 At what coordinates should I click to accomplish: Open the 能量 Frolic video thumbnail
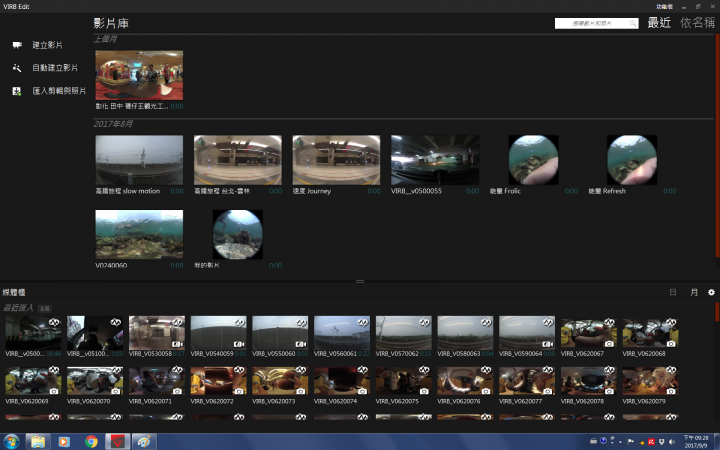point(534,160)
